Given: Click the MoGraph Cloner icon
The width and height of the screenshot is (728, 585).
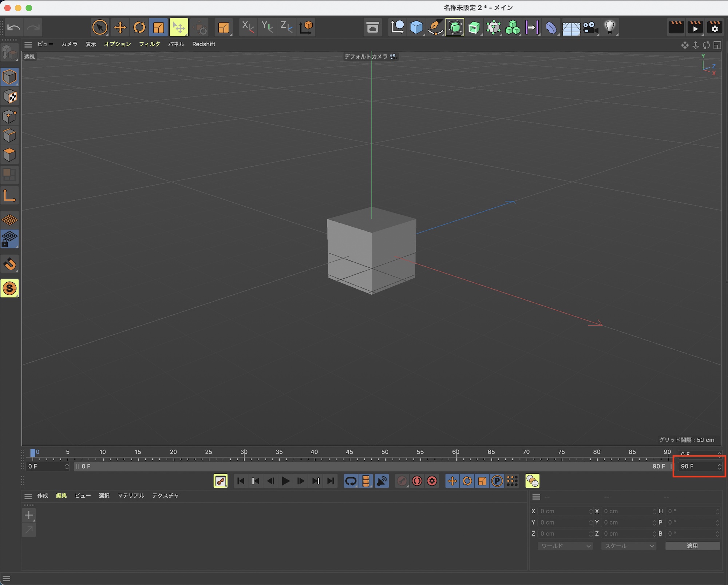Looking at the screenshot, I should click(x=513, y=27).
